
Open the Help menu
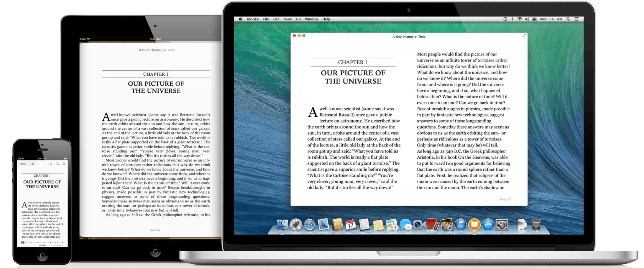(326, 19)
